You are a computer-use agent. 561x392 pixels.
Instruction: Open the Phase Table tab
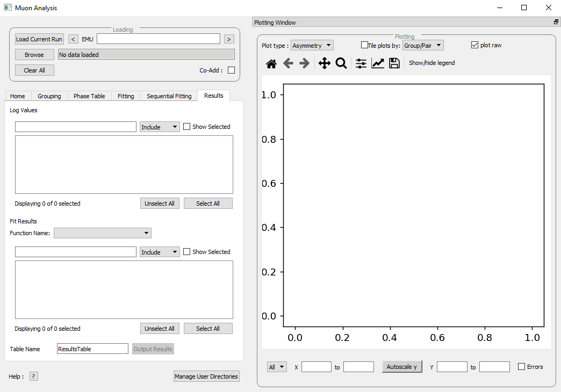89,96
